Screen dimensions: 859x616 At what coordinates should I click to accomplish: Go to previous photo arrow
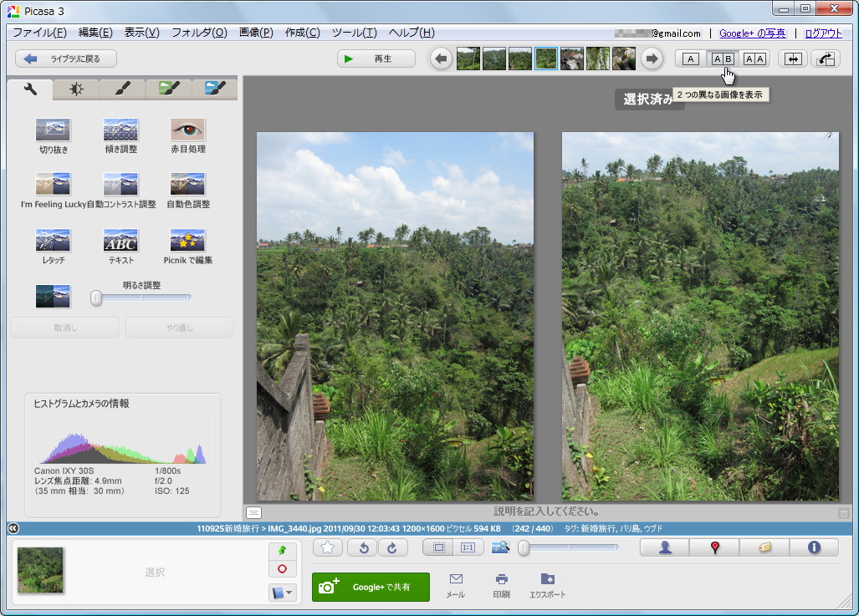tap(441, 59)
